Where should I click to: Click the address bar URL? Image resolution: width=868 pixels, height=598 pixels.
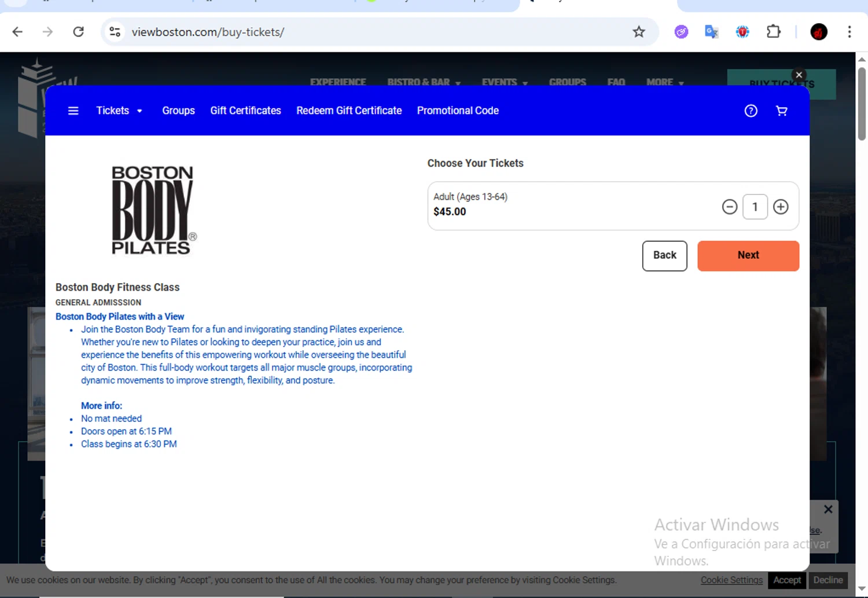pos(208,32)
